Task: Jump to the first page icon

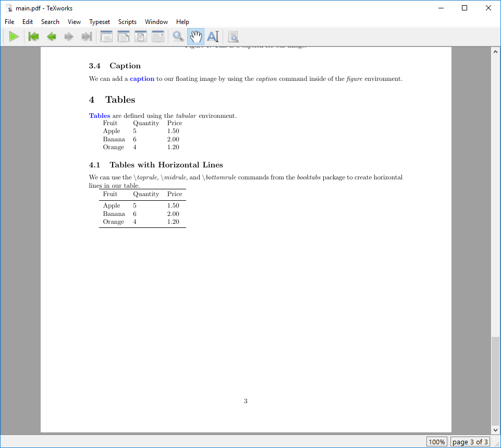Action: tap(33, 37)
